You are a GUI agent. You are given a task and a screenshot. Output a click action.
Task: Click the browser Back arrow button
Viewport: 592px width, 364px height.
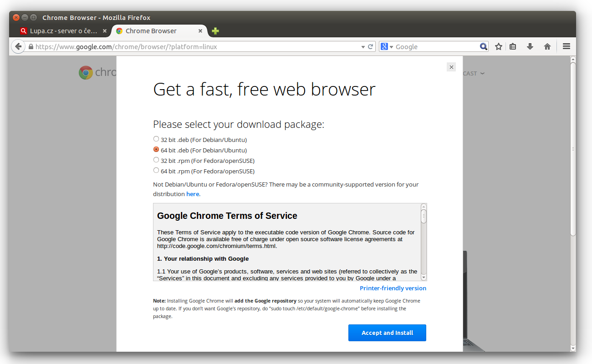point(18,46)
